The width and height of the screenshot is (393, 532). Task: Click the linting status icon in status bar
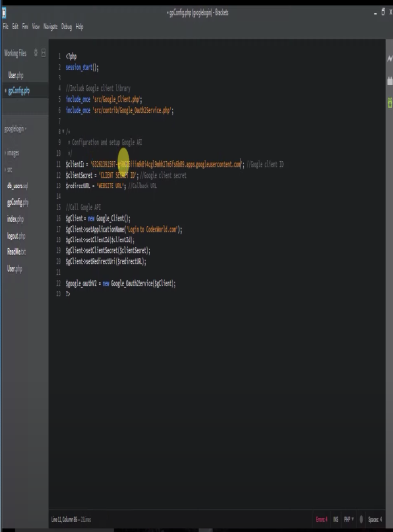[x=361, y=519]
